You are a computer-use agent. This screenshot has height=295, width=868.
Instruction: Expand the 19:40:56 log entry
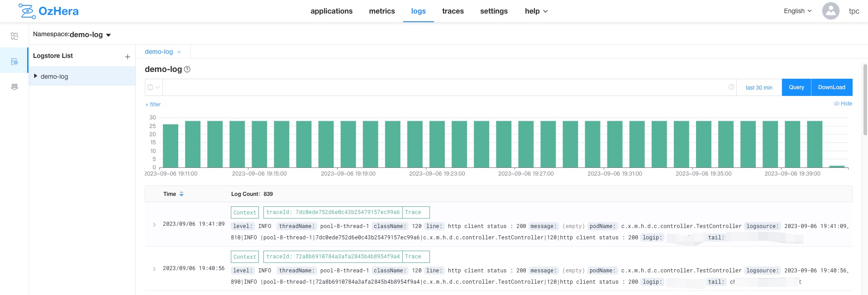tap(154, 269)
